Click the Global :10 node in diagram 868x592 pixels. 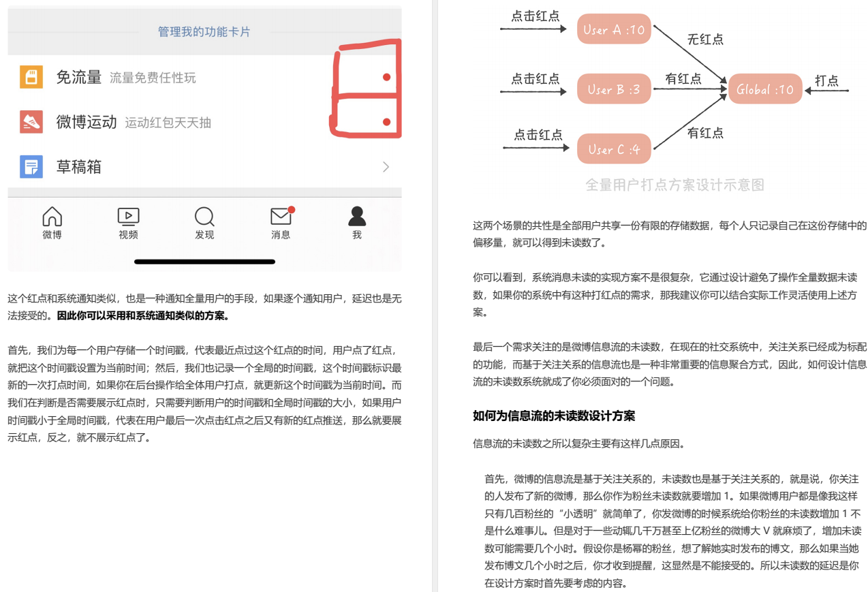765,89
